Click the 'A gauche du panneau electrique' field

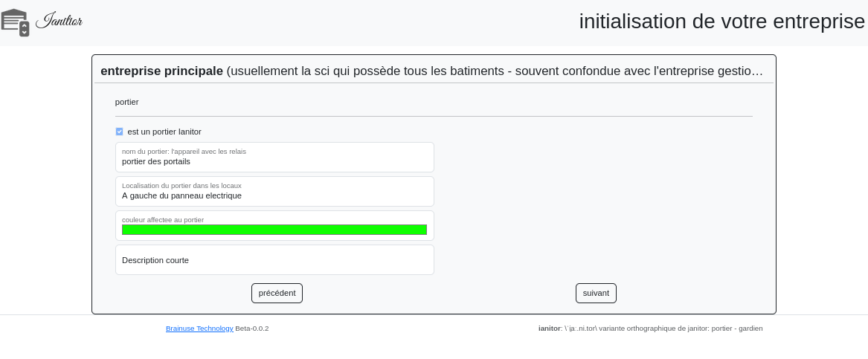(274, 195)
